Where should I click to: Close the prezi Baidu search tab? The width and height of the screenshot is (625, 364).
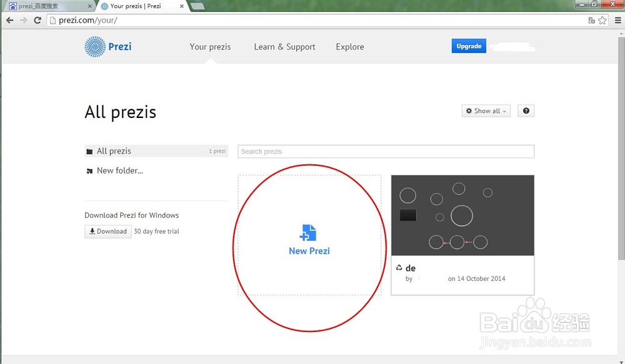click(89, 6)
